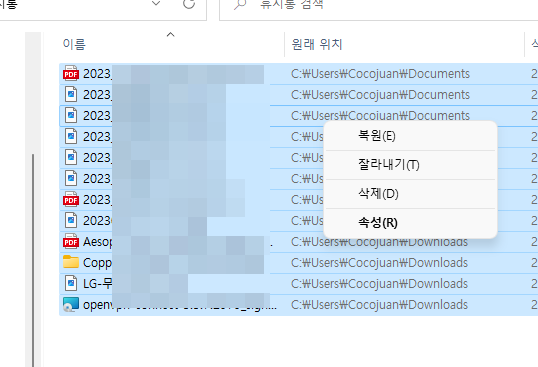Pick 삭제(D) in the context menu
Image resolution: width=538 pixels, height=367 pixels.
(411, 194)
